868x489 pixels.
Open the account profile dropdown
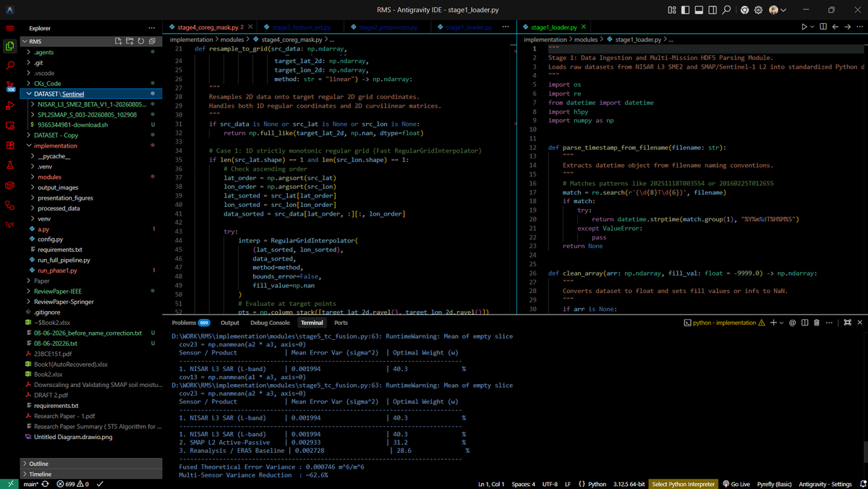coord(778,10)
